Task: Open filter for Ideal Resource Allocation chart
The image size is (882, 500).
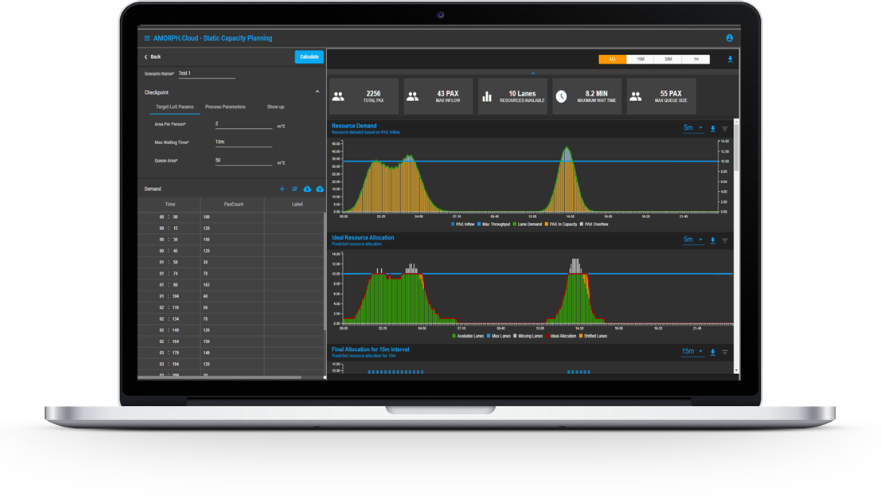Action: tap(724, 241)
